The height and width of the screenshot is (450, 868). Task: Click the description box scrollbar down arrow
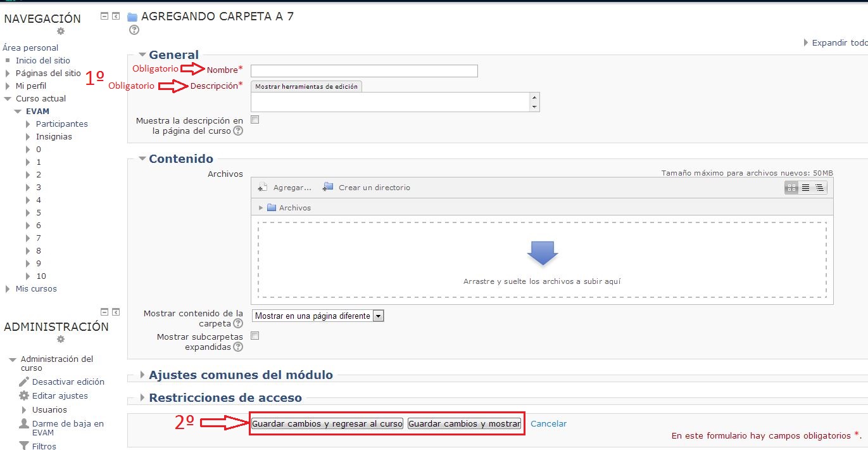(533, 107)
